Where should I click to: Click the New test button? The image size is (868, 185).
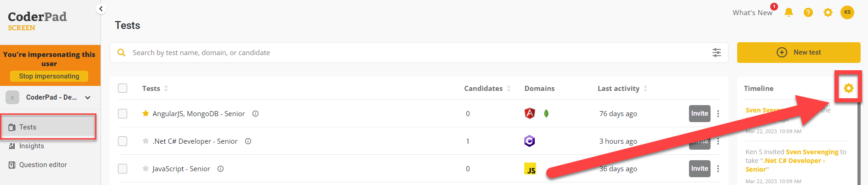798,52
